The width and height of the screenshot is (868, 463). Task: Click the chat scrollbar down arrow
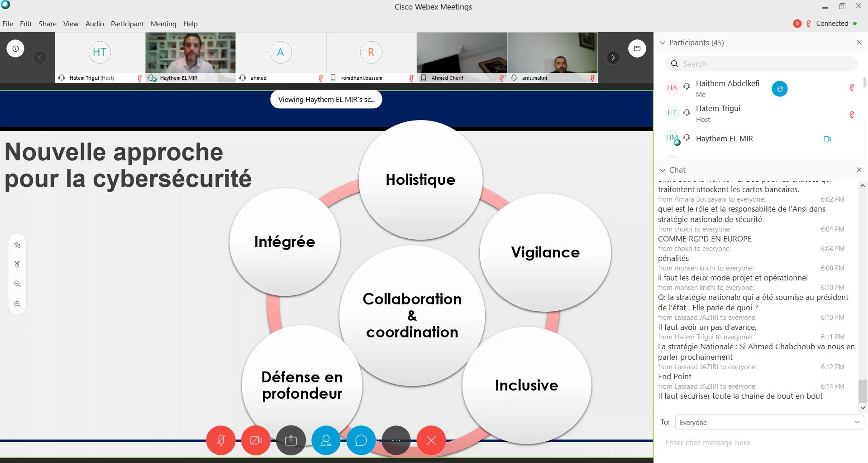coord(863,408)
